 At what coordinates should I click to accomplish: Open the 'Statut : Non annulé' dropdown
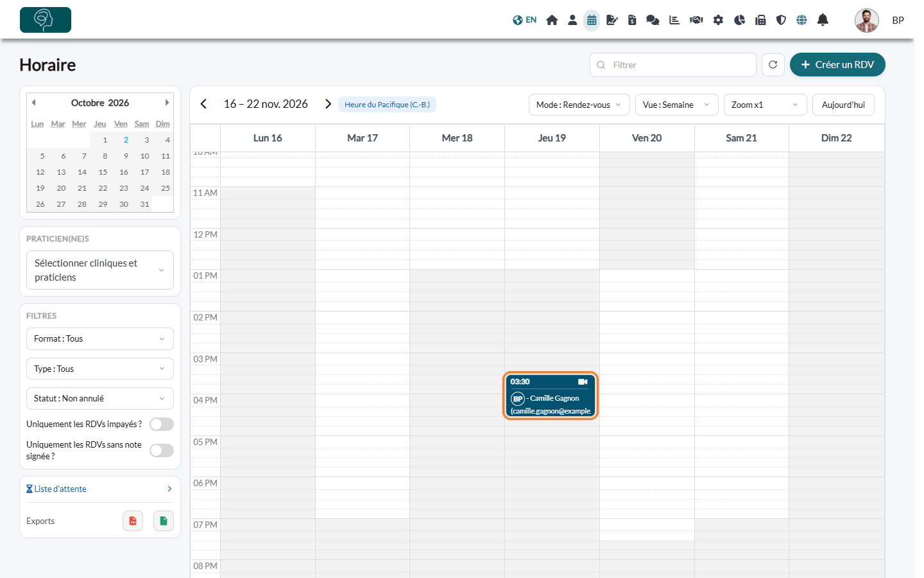point(100,399)
